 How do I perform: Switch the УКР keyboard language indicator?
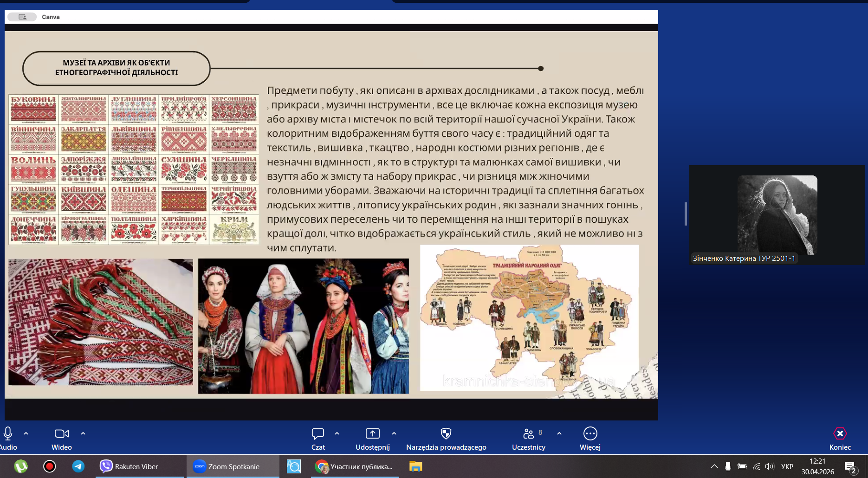(x=787, y=466)
